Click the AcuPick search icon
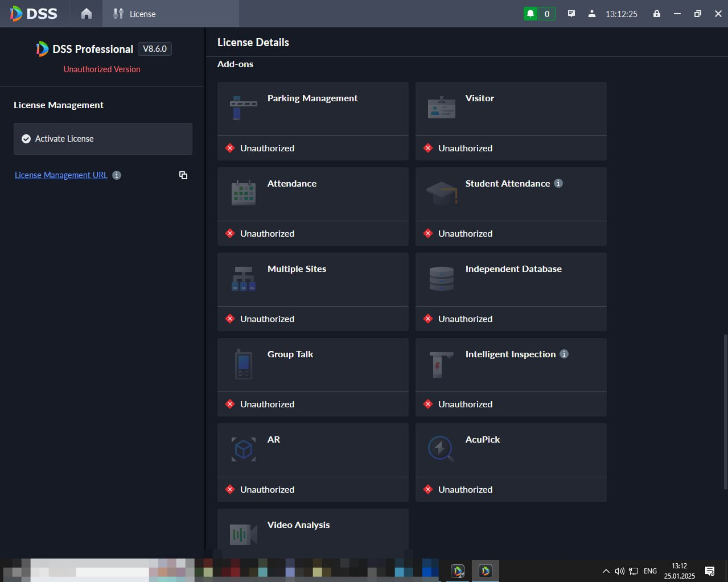Image resolution: width=728 pixels, height=582 pixels. (441, 449)
